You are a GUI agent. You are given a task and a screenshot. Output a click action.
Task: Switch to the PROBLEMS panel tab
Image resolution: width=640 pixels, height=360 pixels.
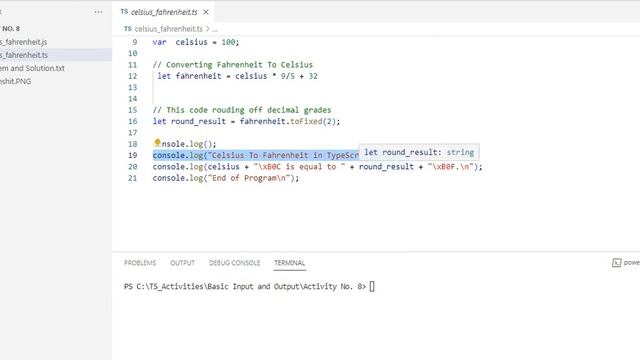click(x=140, y=263)
